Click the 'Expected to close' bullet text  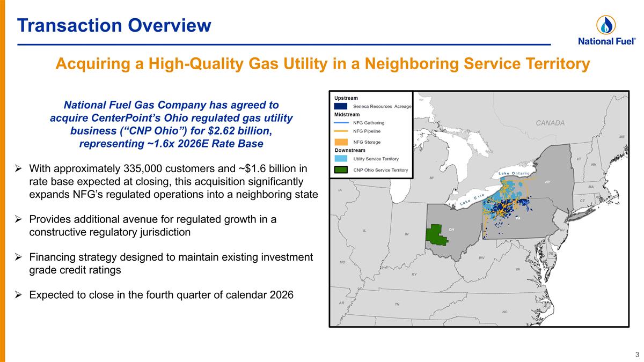[161, 294]
